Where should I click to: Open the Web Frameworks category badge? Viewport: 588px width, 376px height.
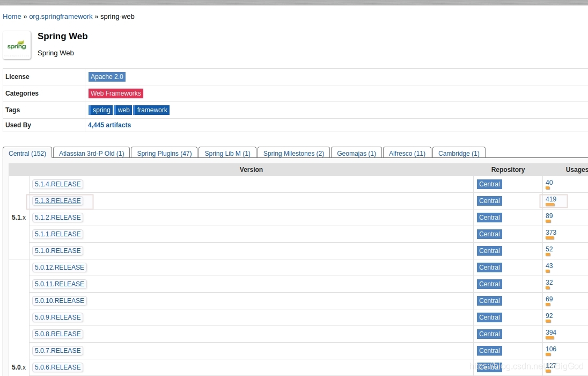(115, 93)
